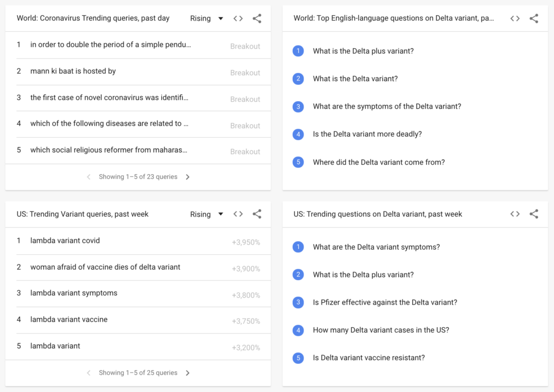This screenshot has height=392, width=554.
Task: Go to previous page of 23 queries
Action: click(x=89, y=177)
